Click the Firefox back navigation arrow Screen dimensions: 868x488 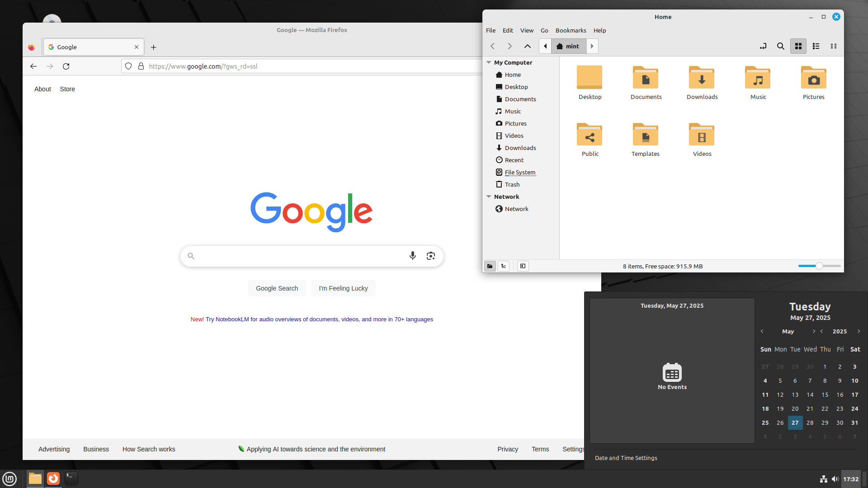(33, 66)
